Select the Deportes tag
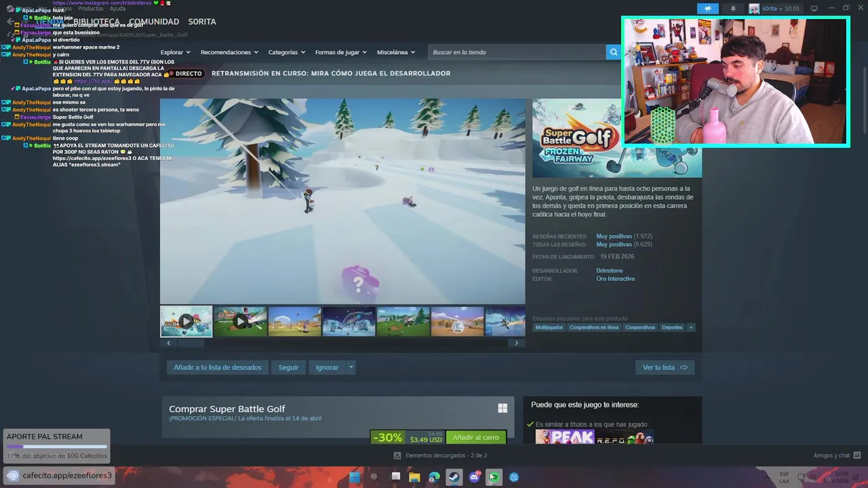 coord(672,327)
